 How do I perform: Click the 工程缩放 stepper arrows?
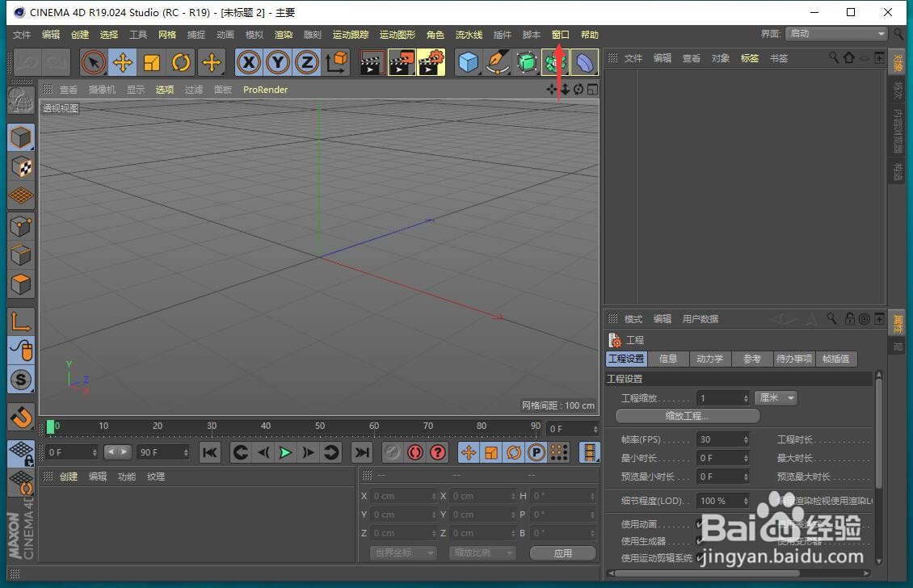tap(745, 398)
